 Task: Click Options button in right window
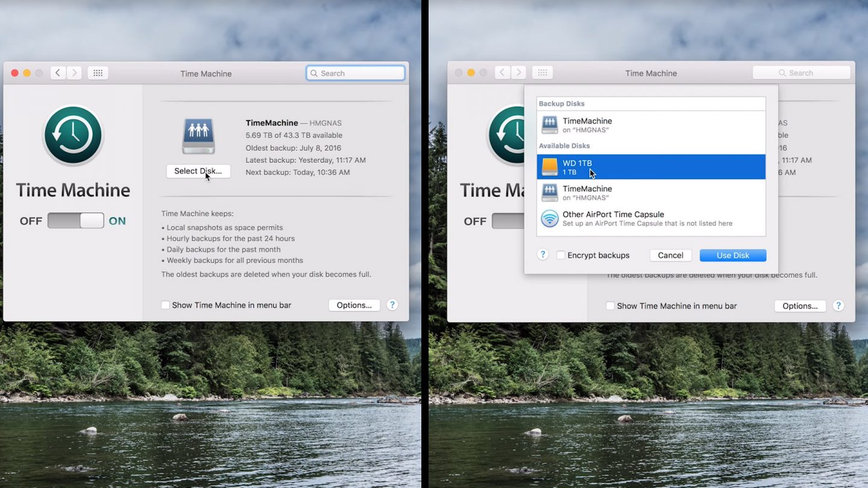800,306
